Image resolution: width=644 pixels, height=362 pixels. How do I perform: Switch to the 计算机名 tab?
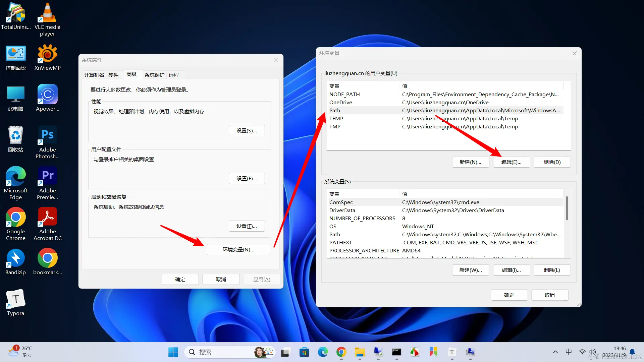pyautogui.click(x=94, y=75)
